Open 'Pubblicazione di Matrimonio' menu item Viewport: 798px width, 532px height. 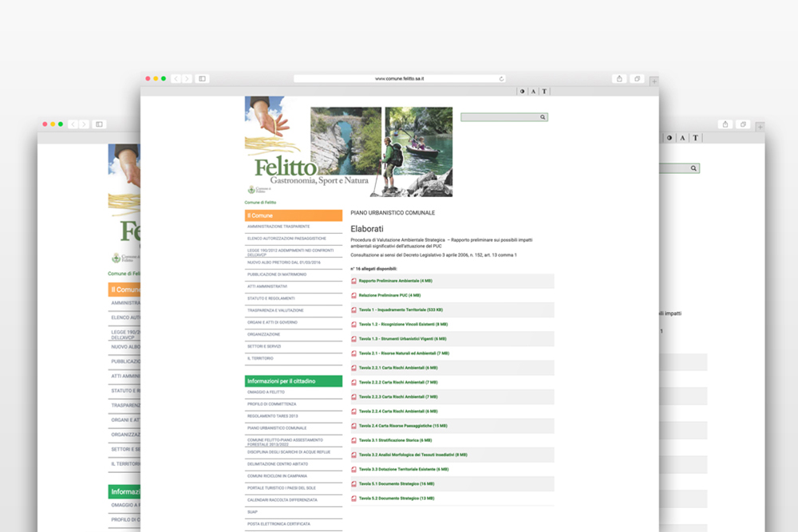(277, 274)
